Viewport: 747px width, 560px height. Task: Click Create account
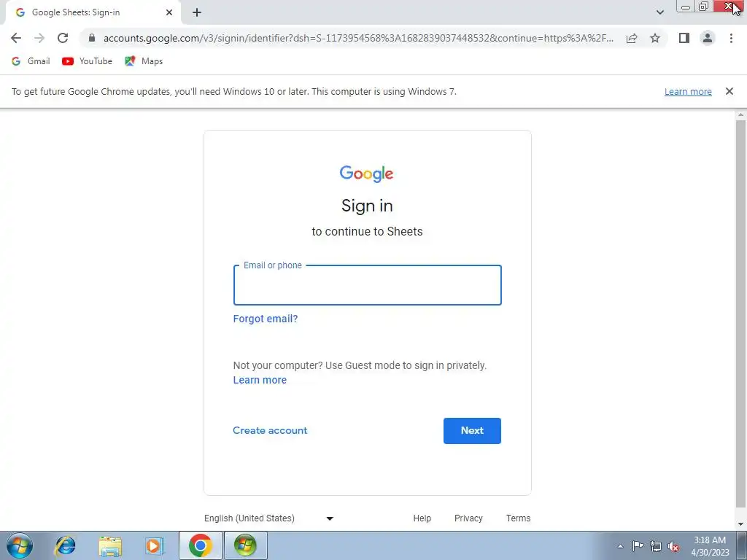pyautogui.click(x=270, y=430)
